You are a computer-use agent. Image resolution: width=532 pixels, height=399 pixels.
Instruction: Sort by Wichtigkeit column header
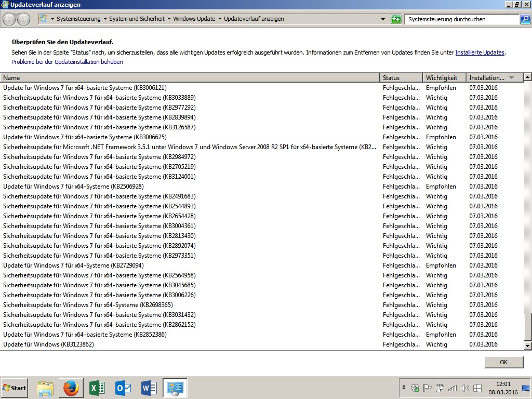445,78
